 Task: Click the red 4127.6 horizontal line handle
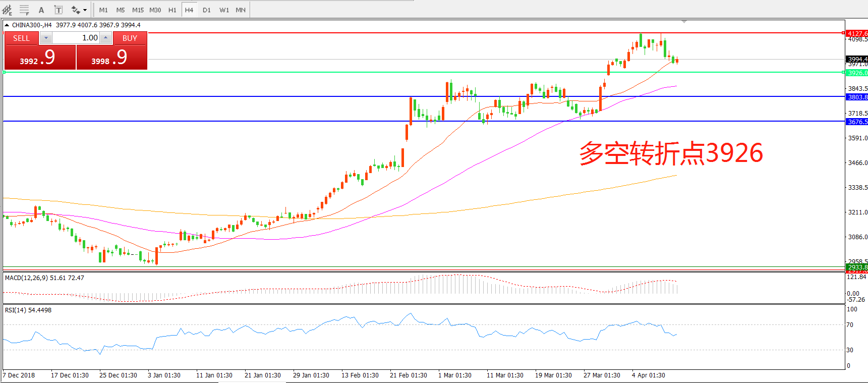(843, 33)
